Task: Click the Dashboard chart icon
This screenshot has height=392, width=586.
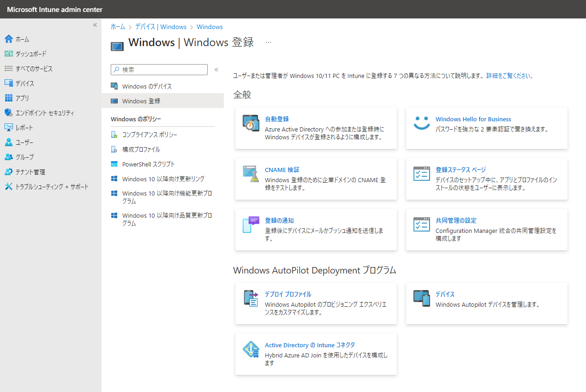Action: tap(8, 54)
